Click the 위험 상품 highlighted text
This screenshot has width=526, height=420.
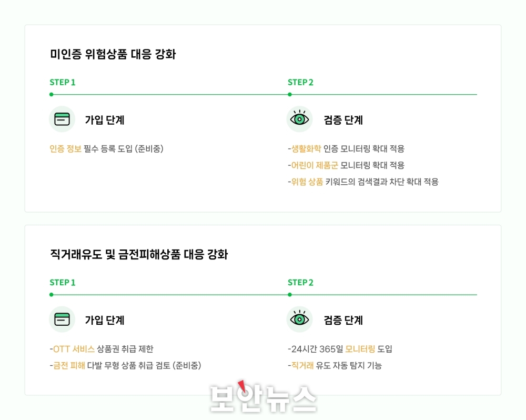[307, 182]
